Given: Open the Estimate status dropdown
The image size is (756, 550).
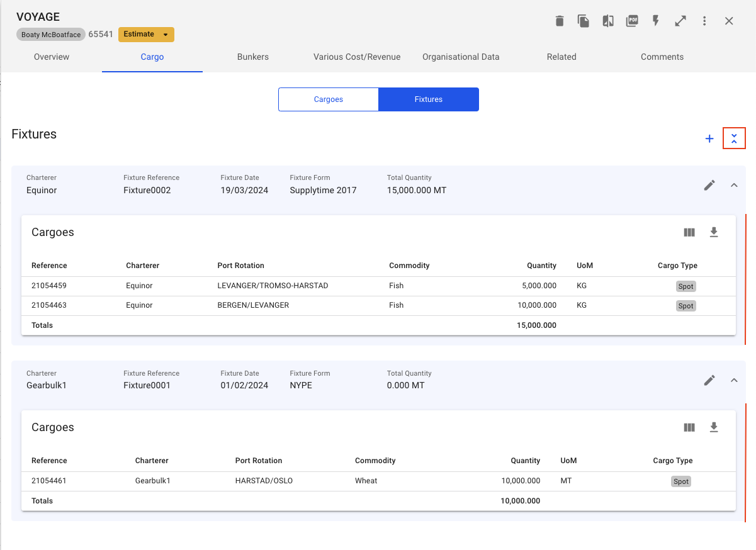Looking at the screenshot, I should (146, 35).
